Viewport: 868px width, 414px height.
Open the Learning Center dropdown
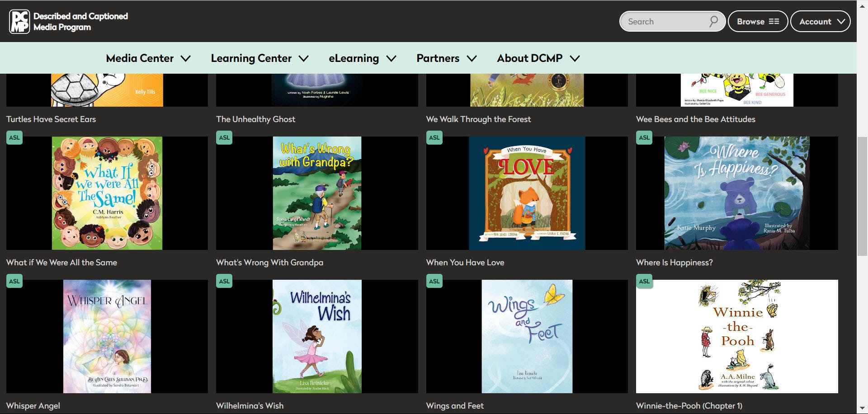(x=259, y=58)
